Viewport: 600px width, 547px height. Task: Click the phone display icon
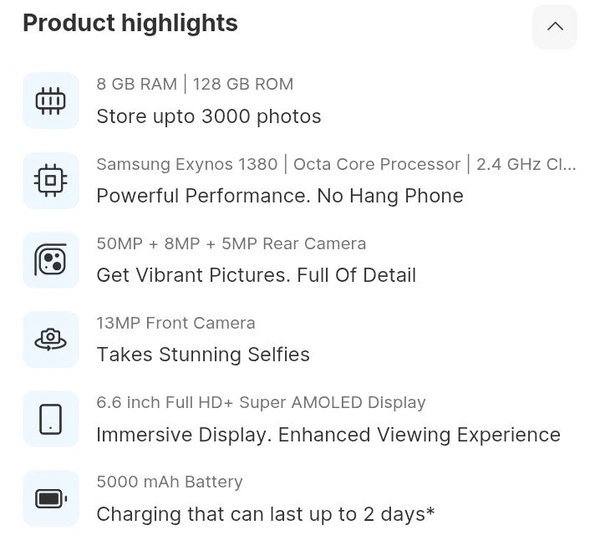coord(51,419)
